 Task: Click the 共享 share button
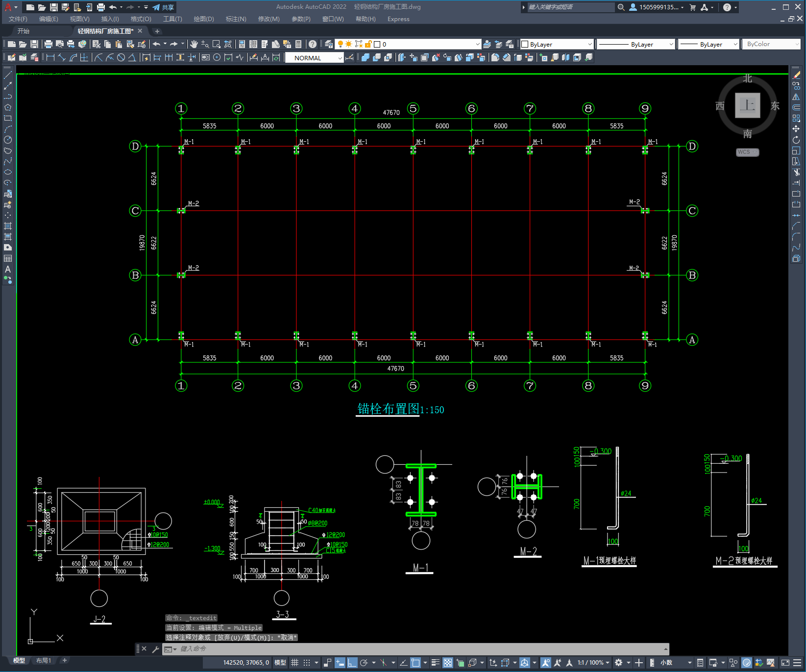click(x=164, y=7)
